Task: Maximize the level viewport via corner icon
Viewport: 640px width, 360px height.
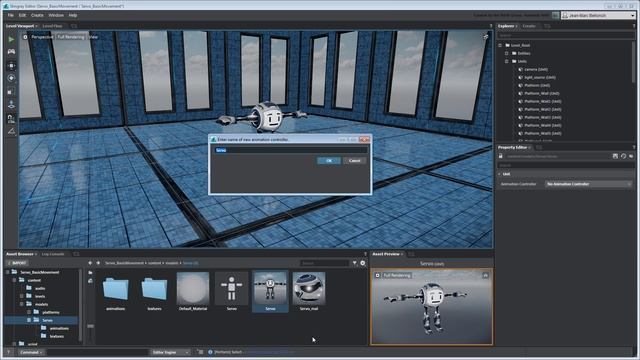Action: click(485, 37)
